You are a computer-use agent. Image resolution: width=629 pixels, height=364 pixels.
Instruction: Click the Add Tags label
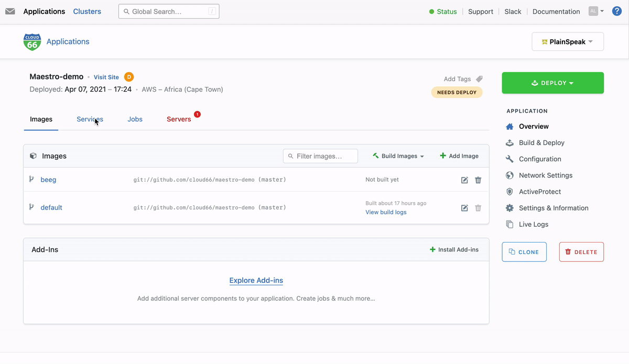tap(457, 79)
